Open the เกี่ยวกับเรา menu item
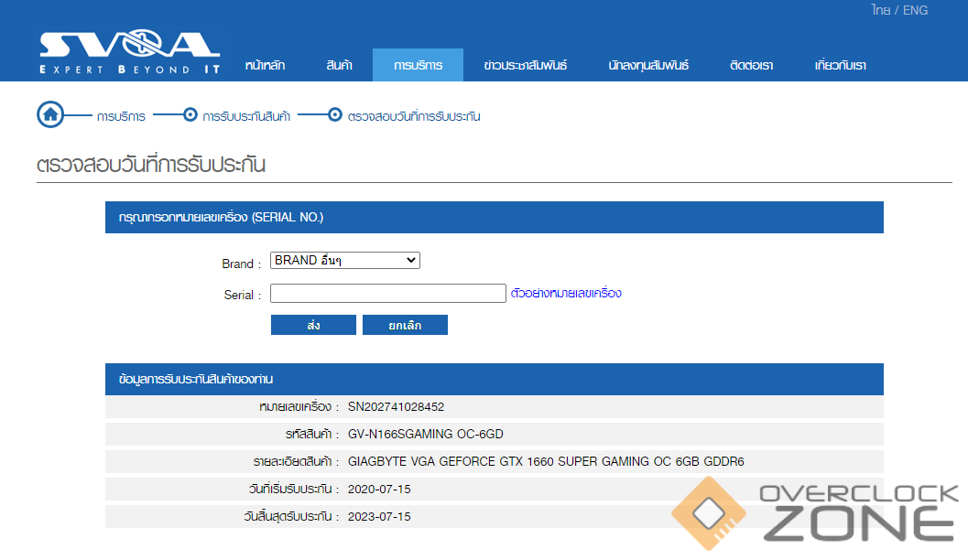968x560 pixels. tap(840, 65)
